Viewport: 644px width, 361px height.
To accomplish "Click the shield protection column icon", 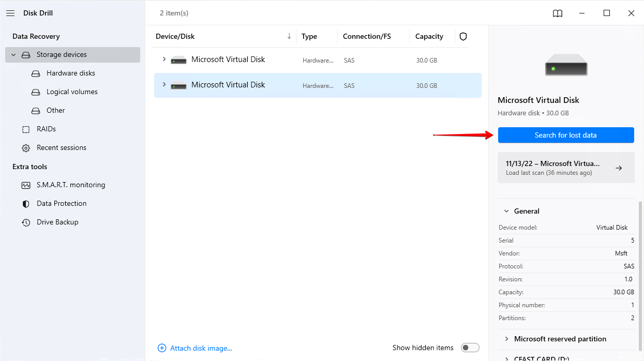I will 463,36.
